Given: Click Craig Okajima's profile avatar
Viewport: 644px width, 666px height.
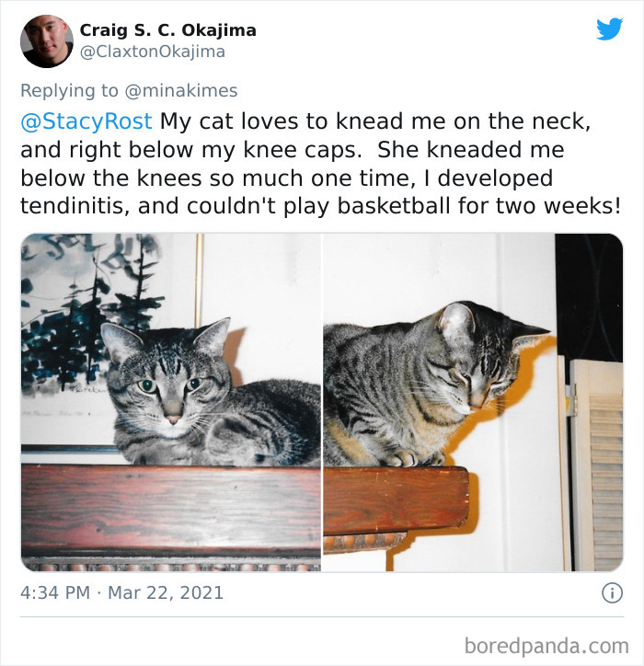Looking at the screenshot, I should coord(47,41).
